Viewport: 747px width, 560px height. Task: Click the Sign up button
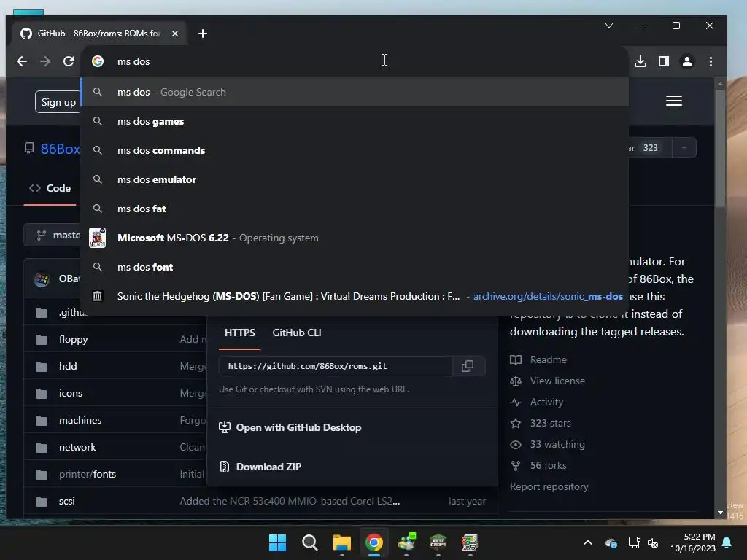click(58, 102)
